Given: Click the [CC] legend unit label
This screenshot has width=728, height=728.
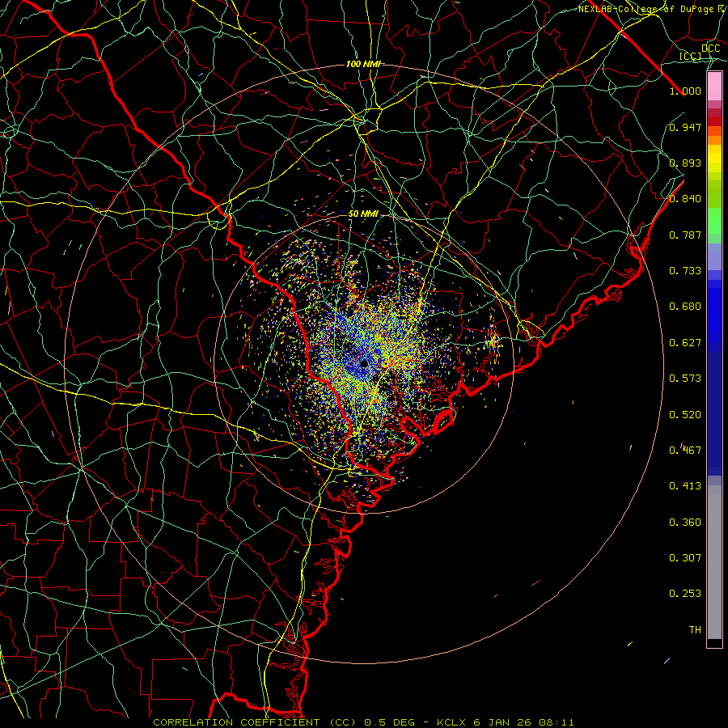Looking at the screenshot, I should 691,56.
